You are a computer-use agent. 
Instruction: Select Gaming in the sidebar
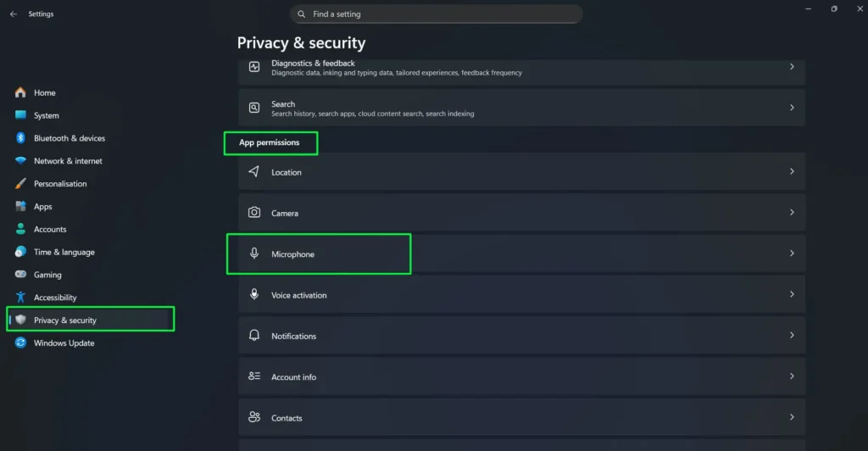(x=90, y=275)
